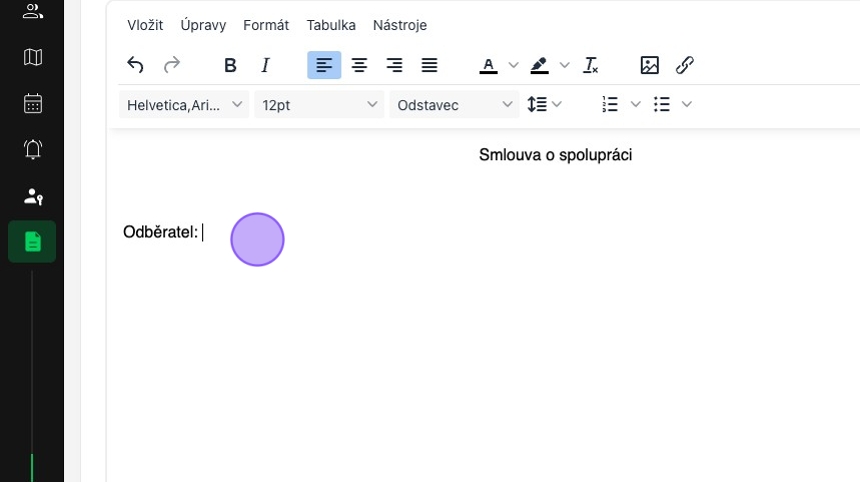Open user permissions key icon in sidebar

pyautogui.click(x=32, y=196)
